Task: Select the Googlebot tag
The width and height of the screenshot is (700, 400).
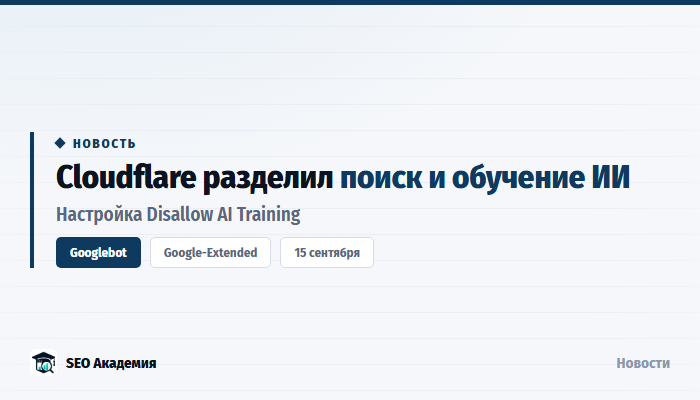Action: [98, 253]
